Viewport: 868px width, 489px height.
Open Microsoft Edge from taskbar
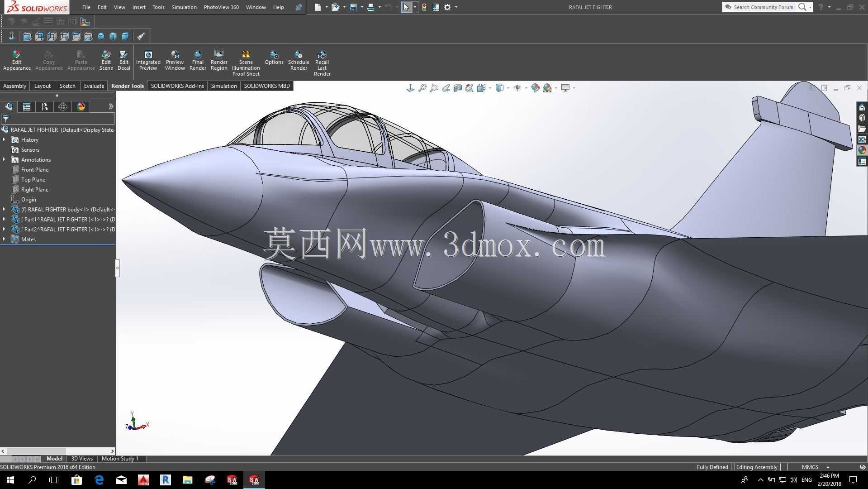click(99, 480)
